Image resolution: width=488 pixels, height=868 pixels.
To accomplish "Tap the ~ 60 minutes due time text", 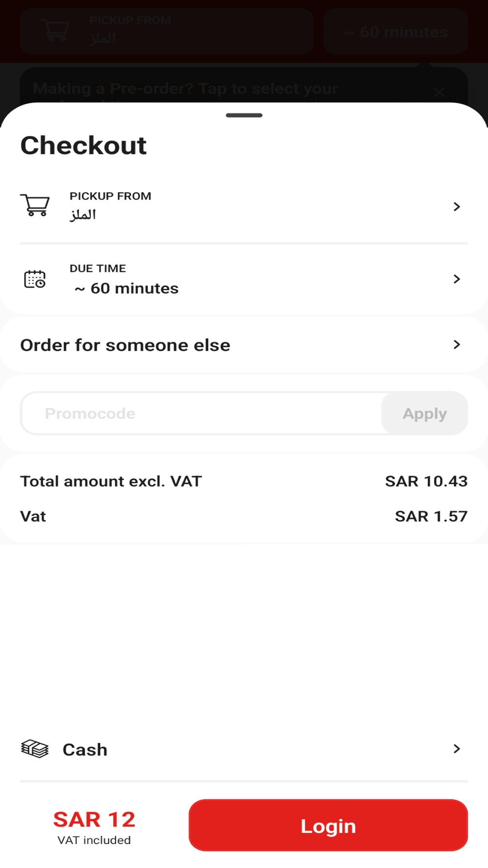I will tap(126, 289).
